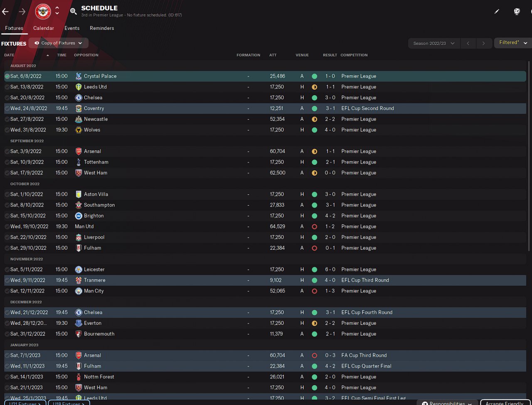Toggle the tick on the Wed 24/8/2022 row
The height and width of the screenshot is (405, 532).
pyautogui.click(x=7, y=108)
